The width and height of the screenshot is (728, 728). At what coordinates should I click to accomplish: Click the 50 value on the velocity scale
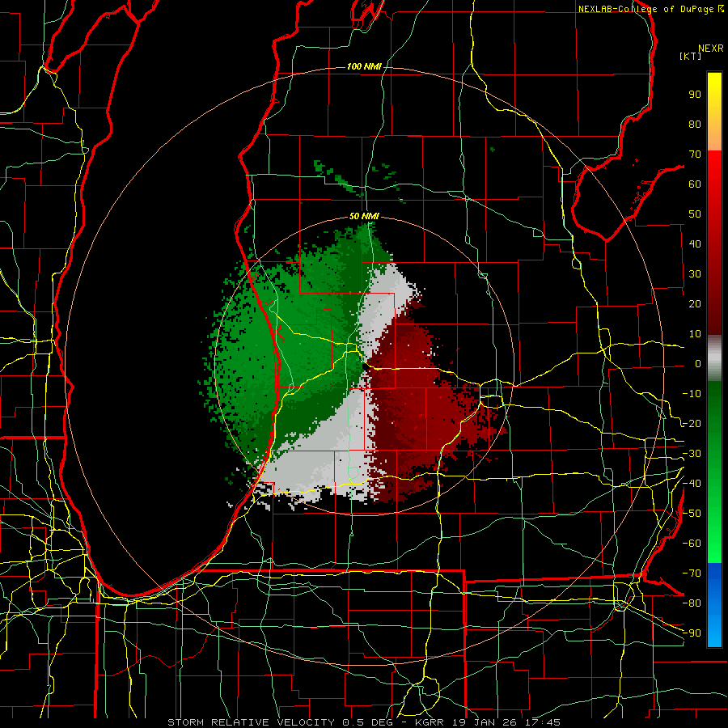pos(695,214)
